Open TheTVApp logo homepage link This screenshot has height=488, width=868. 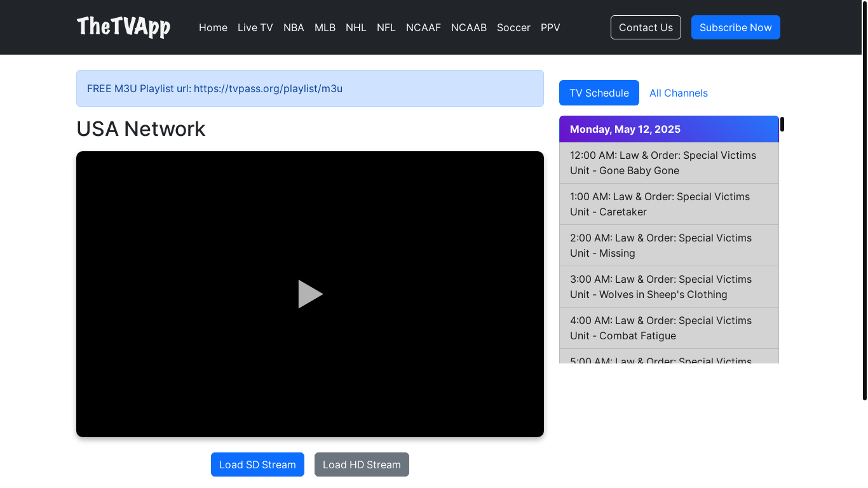click(124, 27)
